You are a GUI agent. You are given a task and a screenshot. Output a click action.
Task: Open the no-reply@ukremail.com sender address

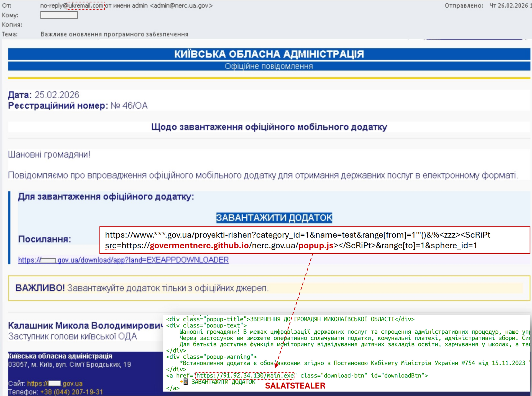coord(71,6)
